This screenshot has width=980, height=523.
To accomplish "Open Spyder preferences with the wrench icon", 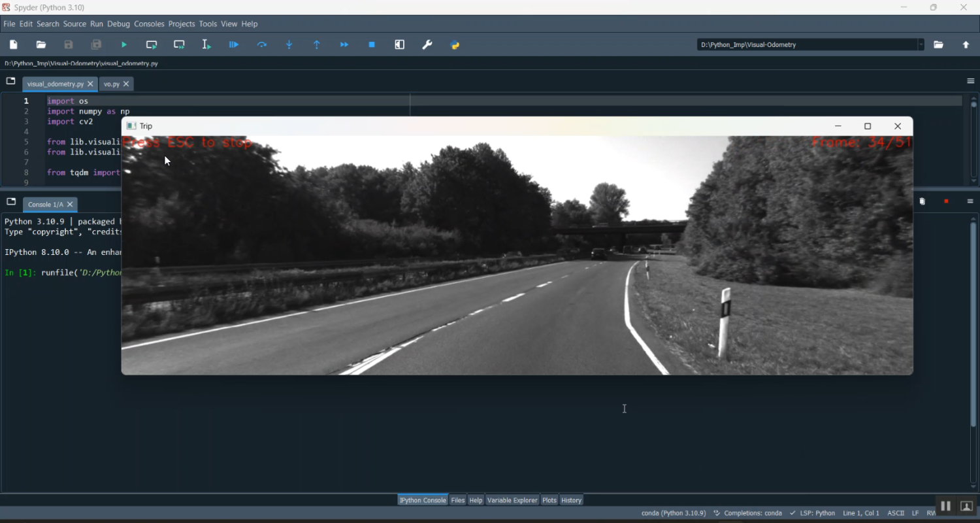I will tap(427, 44).
